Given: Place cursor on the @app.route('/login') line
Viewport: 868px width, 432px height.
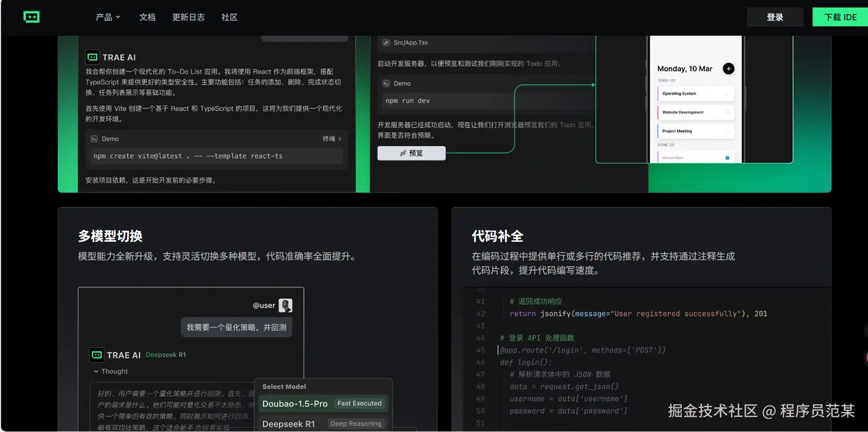Looking at the screenshot, I should (583, 350).
